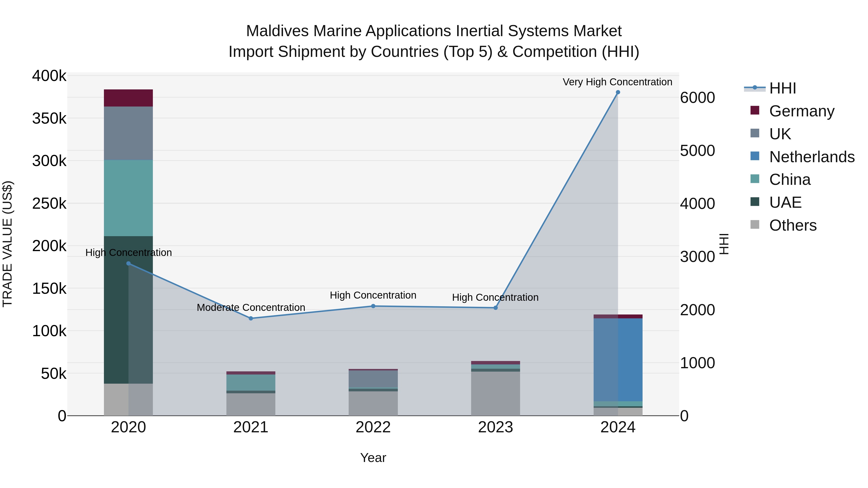
Task: Click the right 'HHI' axis title
Action: coord(724,244)
